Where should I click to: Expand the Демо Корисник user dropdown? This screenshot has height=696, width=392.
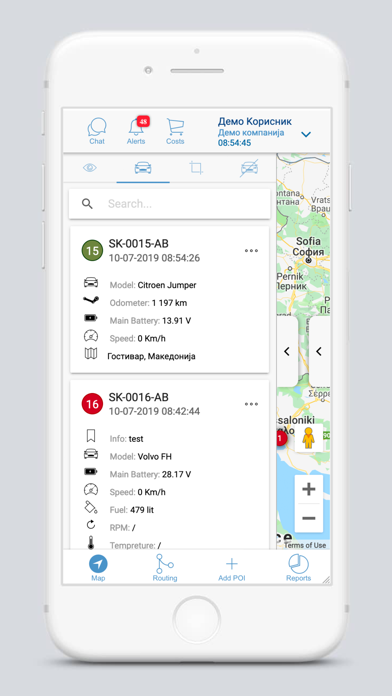pyautogui.click(x=306, y=134)
